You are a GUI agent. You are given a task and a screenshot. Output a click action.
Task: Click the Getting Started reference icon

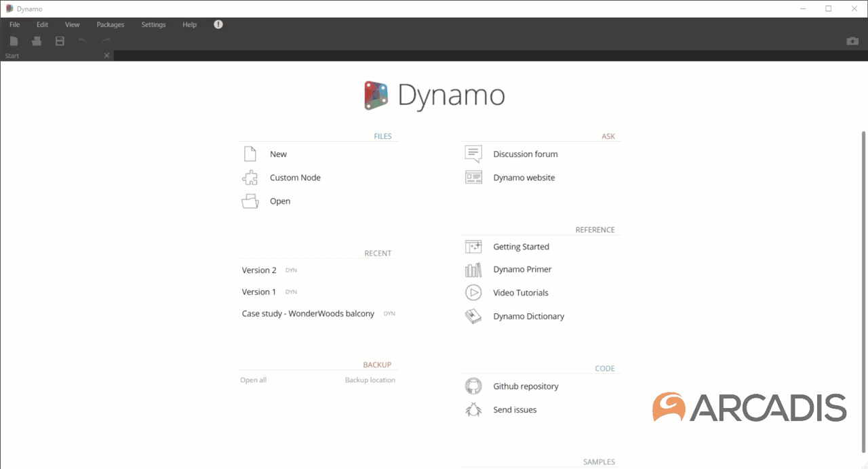[473, 246]
